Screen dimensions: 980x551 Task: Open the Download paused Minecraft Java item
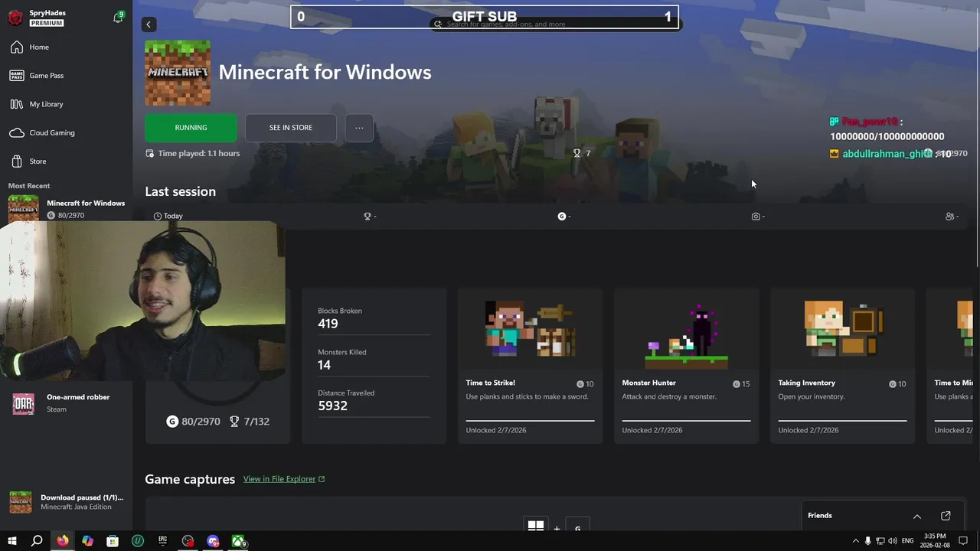pyautogui.click(x=67, y=502)
